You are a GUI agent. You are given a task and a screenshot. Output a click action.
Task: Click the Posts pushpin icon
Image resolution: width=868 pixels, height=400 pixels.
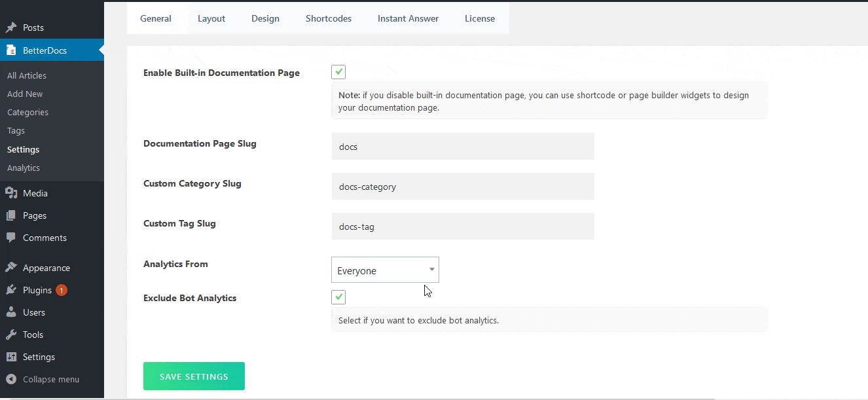(11, 28)
